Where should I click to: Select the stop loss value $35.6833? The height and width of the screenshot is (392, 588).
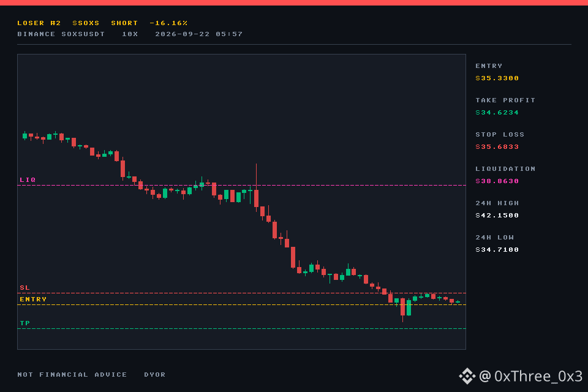pos(497,146)
